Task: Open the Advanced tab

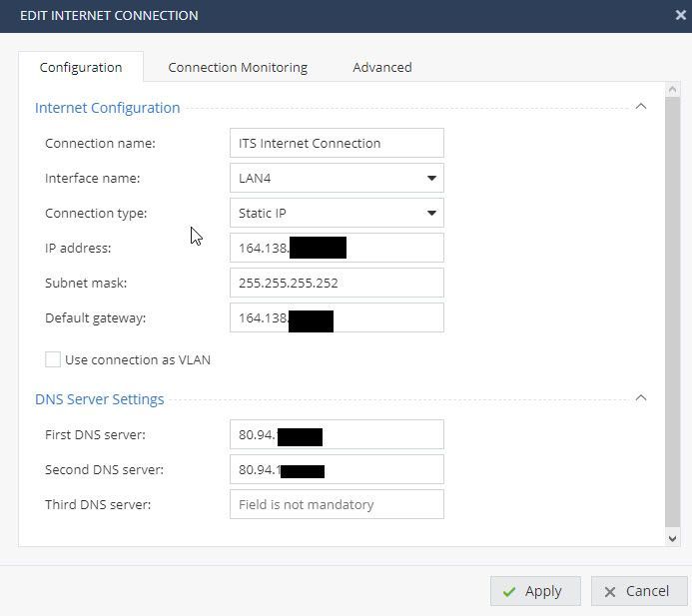Action: (x=381, y=67)
